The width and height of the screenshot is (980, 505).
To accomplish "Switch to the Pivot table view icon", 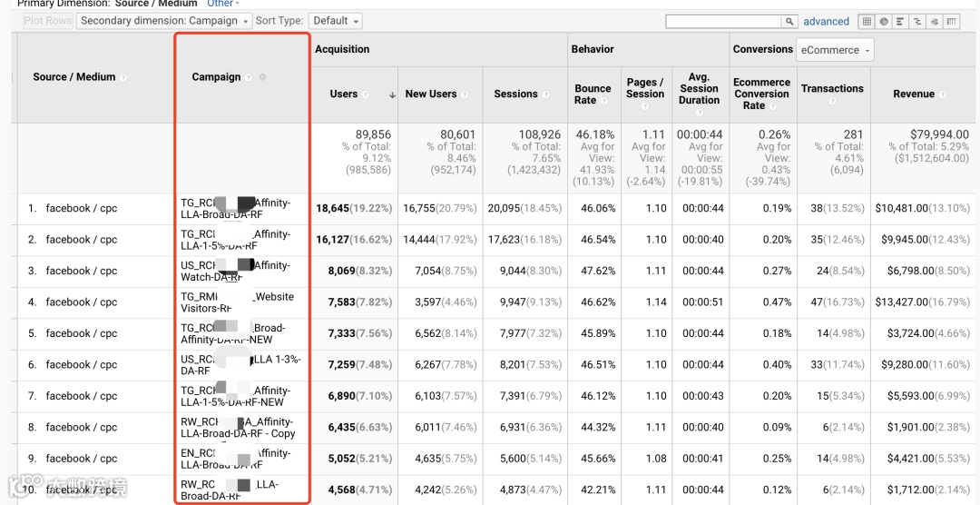I will [951, 21].
